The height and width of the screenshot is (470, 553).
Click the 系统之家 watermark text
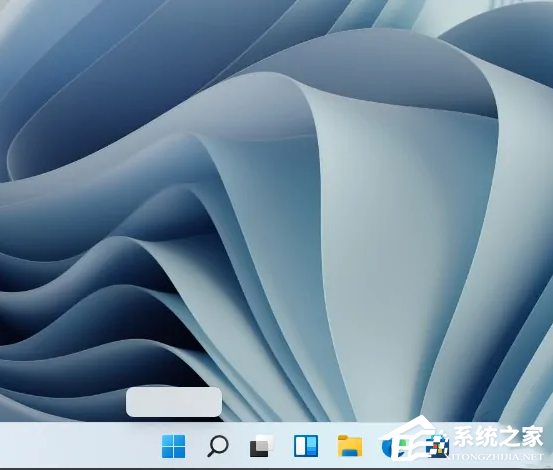pyautogui.click(x=498, y=437)
